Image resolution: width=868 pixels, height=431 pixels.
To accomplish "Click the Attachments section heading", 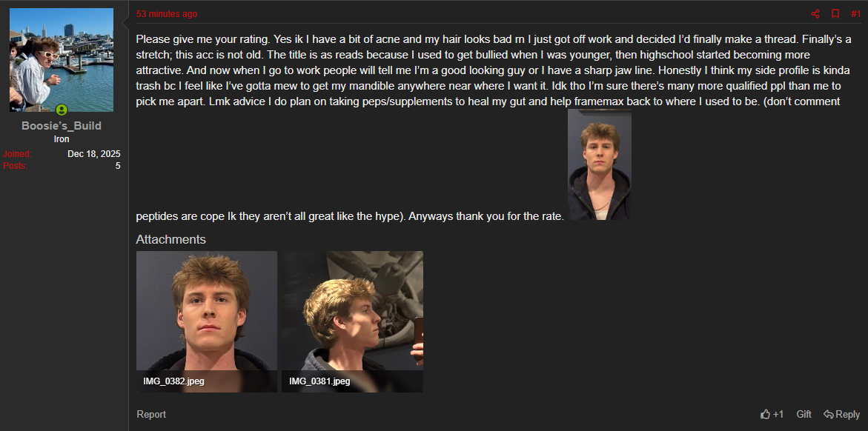I will click(x=171, y=239).
